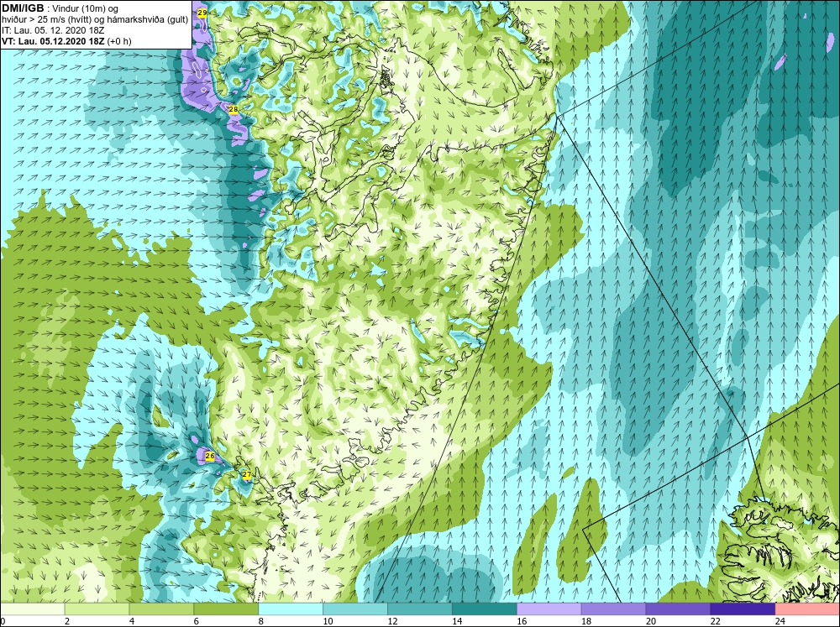Pick the violet 20–22 m/s legend swatch
The height and width of the screenshot is (627, 840).
point(678,609)
